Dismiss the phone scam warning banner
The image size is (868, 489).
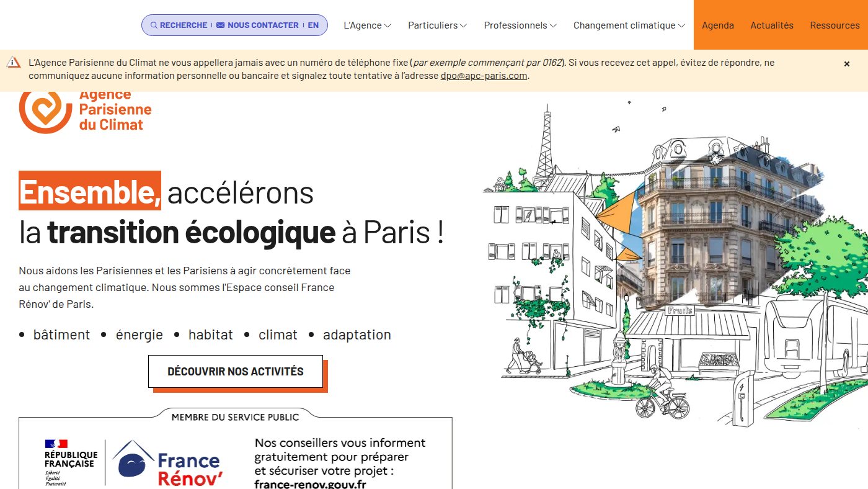coord(847,64)
